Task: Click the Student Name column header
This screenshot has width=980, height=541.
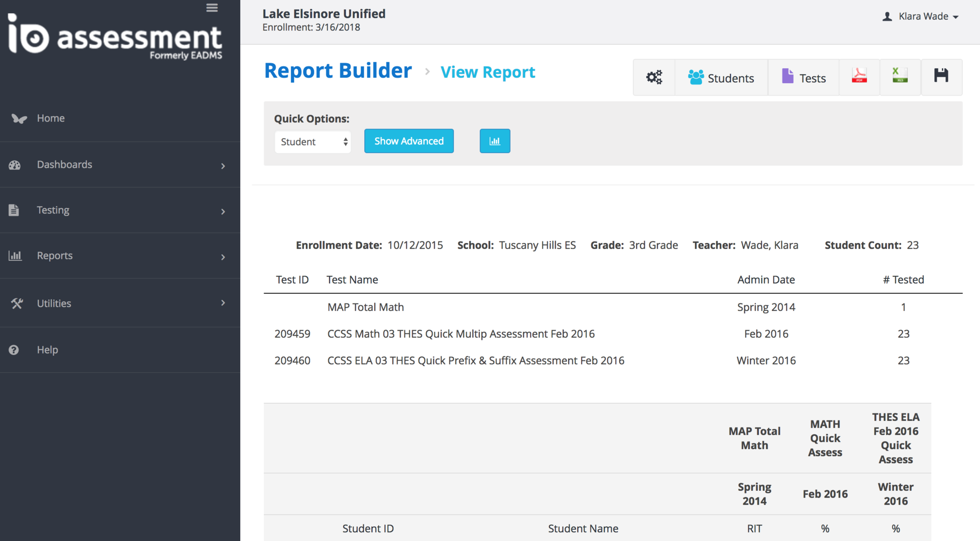Action: point(583,529)
